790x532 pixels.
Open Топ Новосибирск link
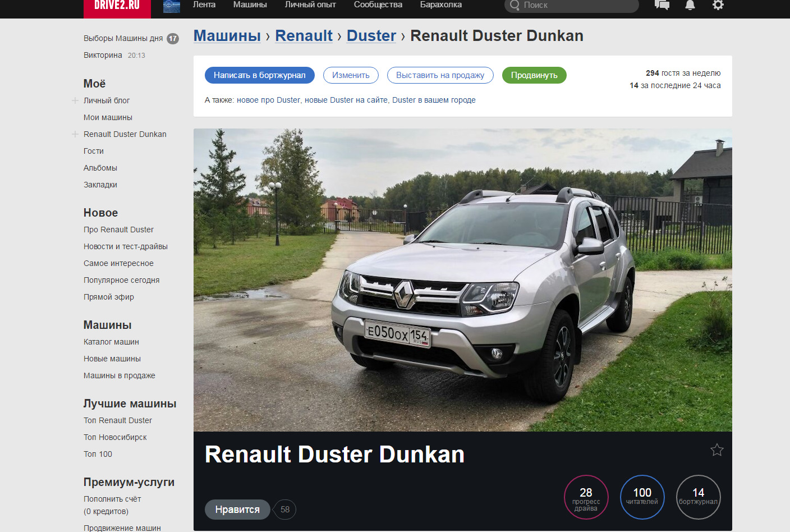click(x=115, y=437)
